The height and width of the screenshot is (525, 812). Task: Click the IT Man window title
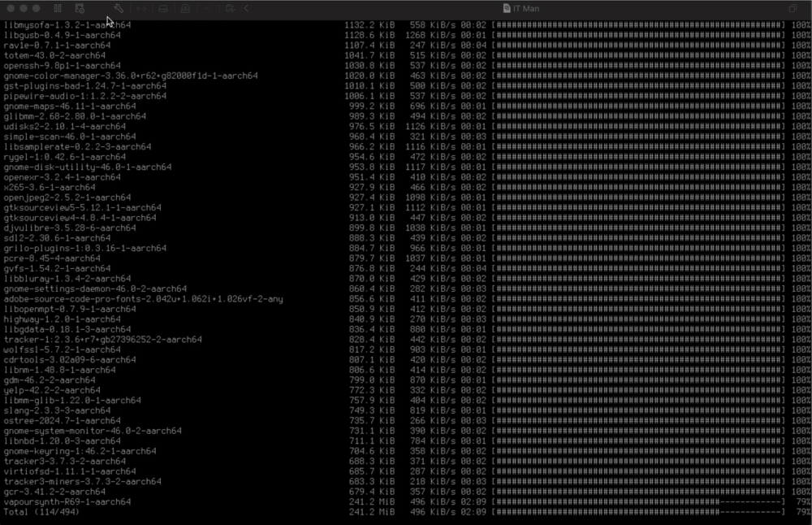tap(526, 8)
